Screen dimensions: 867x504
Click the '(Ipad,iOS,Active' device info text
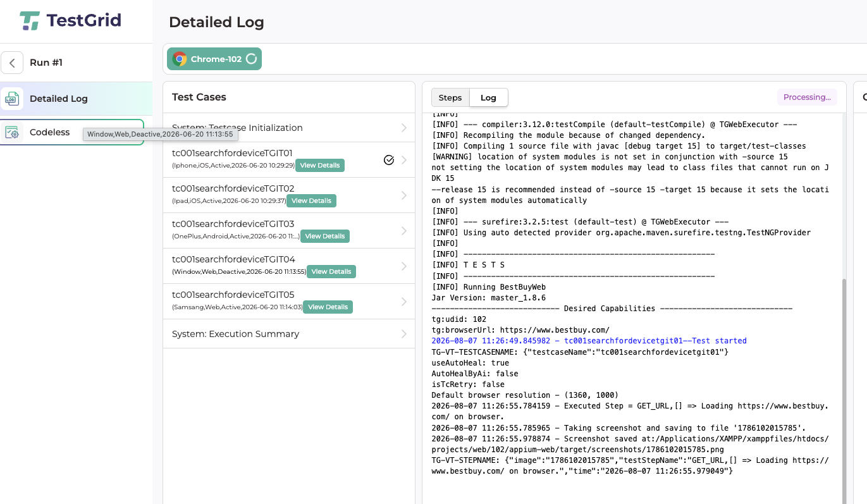[228, 201]
